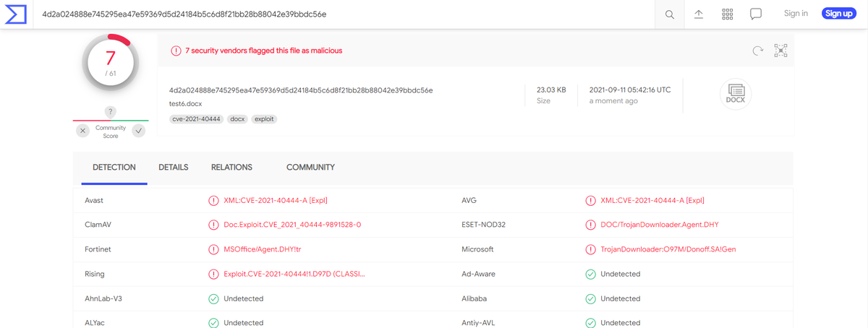Click the file hash in the summary card
Image resolution: width=868 pixels, height=328 pixels.
tap(301, 90)
